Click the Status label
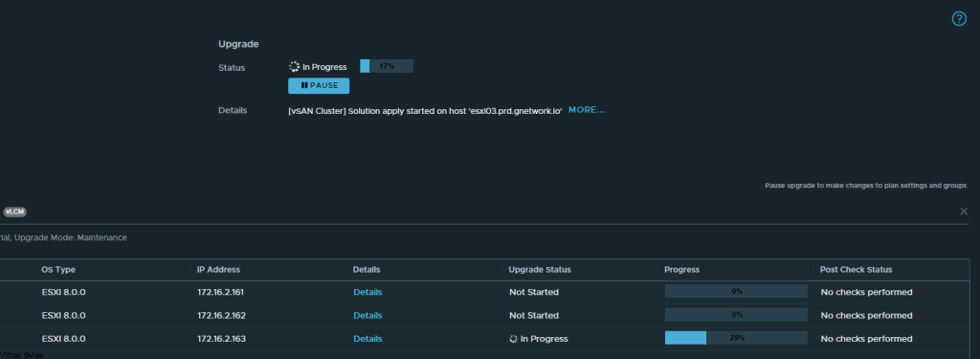 (232, 68)
